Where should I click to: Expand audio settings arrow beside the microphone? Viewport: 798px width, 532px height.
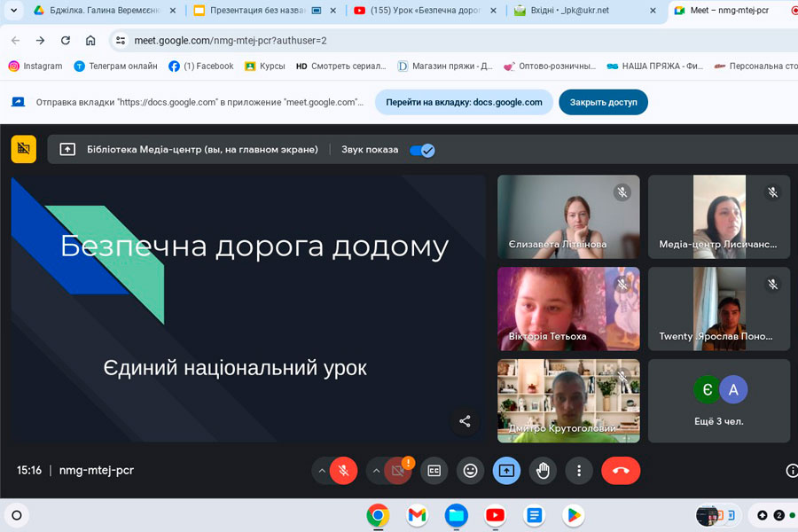click(321, 471)
